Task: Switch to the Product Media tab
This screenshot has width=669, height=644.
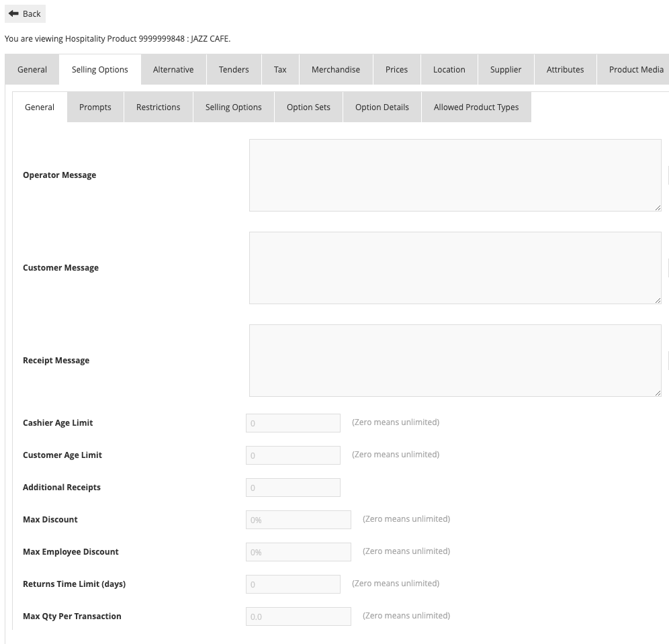Action: (x=633, y=70)
